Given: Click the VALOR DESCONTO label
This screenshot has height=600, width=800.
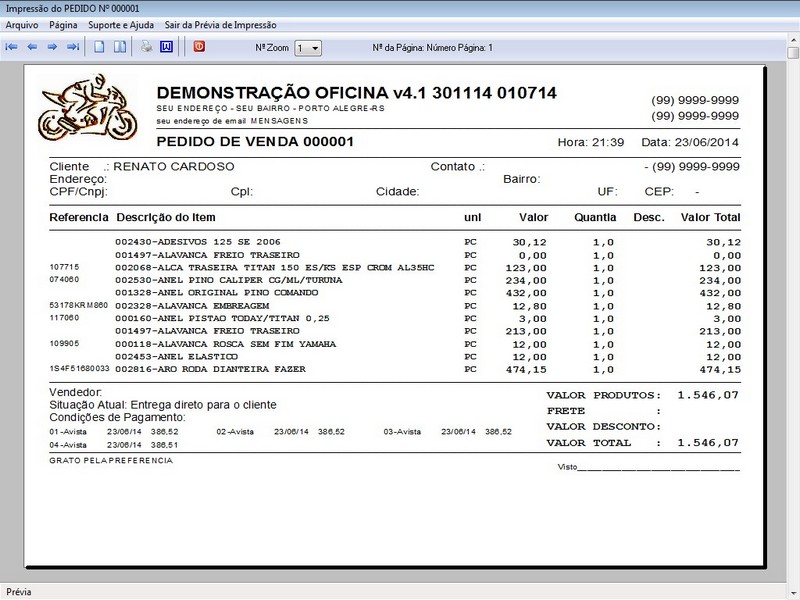Looking at the screenshot, I should 604,427.
